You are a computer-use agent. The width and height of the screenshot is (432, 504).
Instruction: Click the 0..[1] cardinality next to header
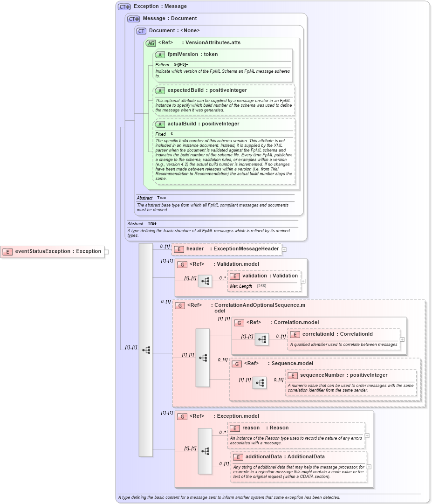[165, 247]
